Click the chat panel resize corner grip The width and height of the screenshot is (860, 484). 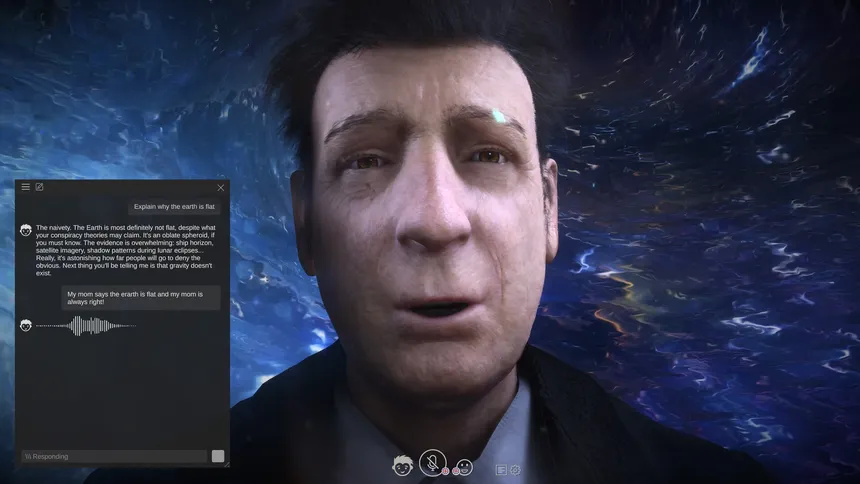tap(227, 464)
